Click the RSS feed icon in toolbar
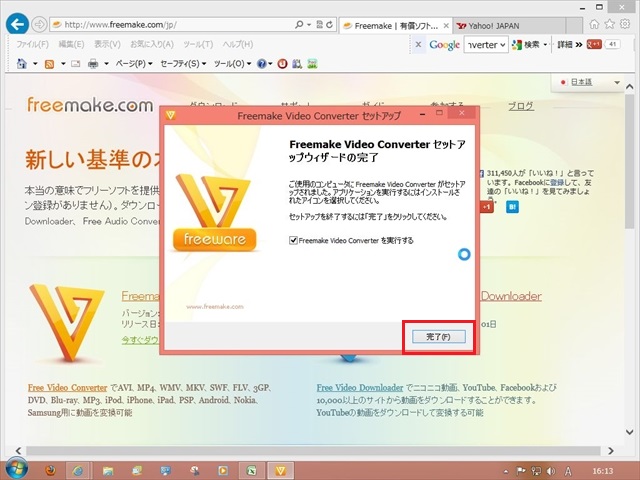This screenshot has width=640, height=480. tap(48, 64)
